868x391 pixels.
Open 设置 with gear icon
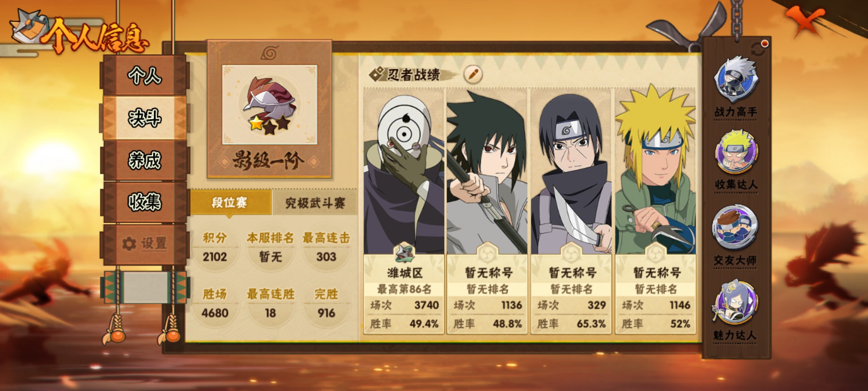[145, 243]
